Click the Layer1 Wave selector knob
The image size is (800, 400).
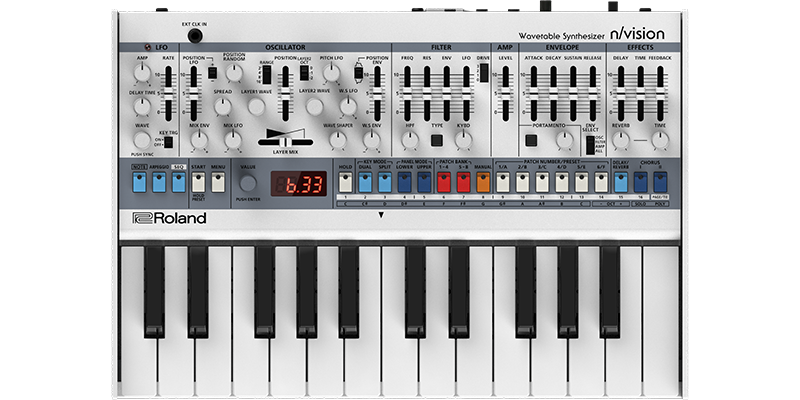click(257, 106)
